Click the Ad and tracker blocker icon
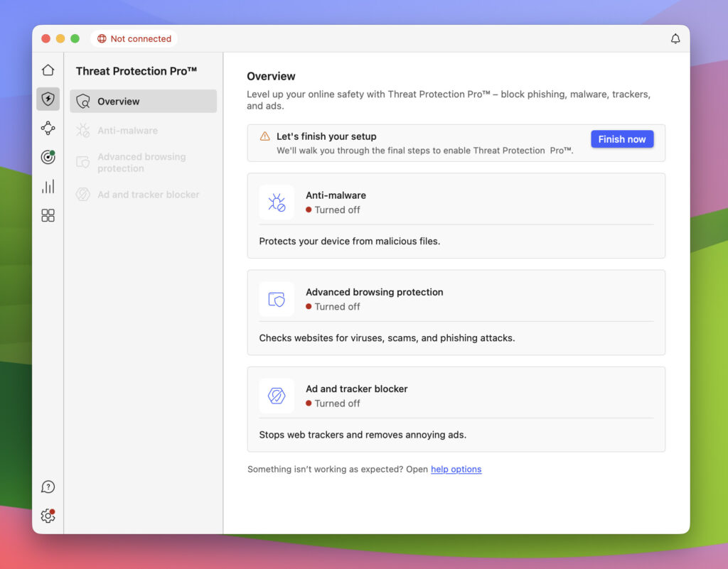The height and width of the screenshot is (569, 728). (x=277, y=396)
